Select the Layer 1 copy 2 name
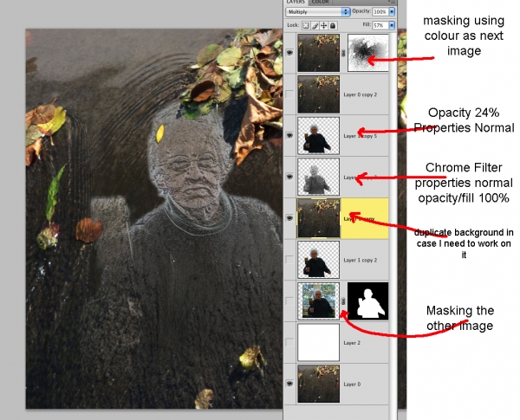Viewport: 520px width, 420px height. pyautogui.click(x=361, y=260)
